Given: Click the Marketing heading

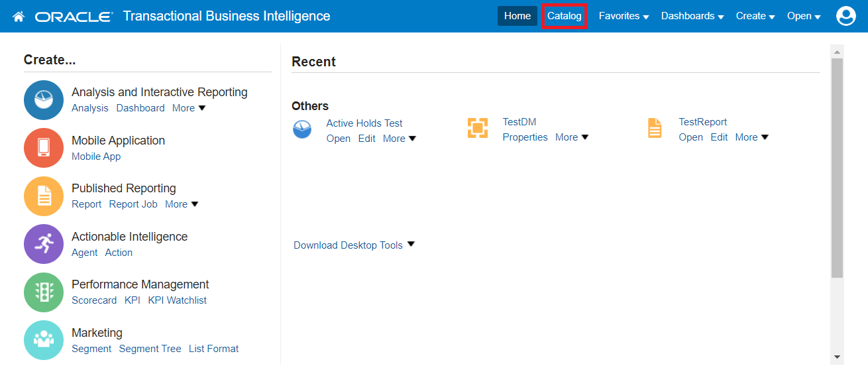Looking at the screenshot, I should click(x=97, y=333).
